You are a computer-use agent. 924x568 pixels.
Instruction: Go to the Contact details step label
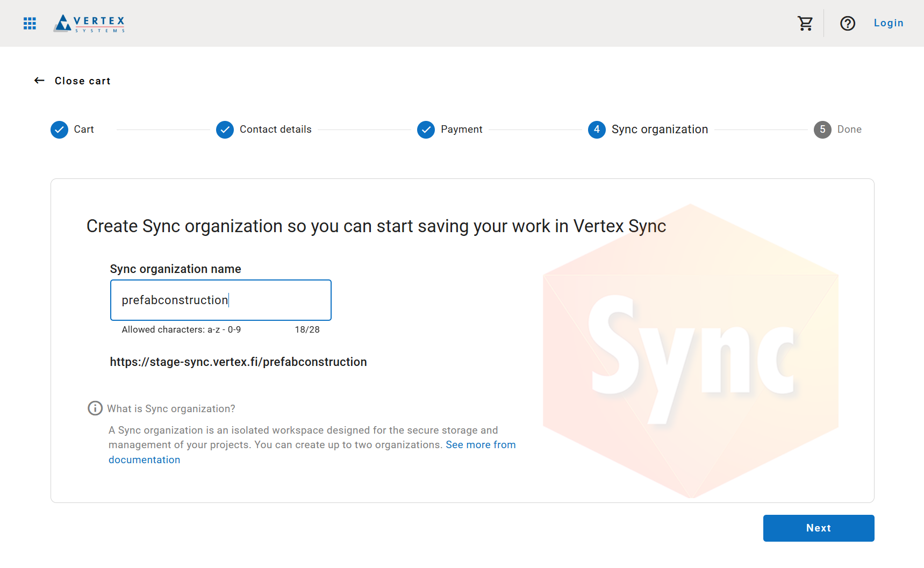point(275,130)
